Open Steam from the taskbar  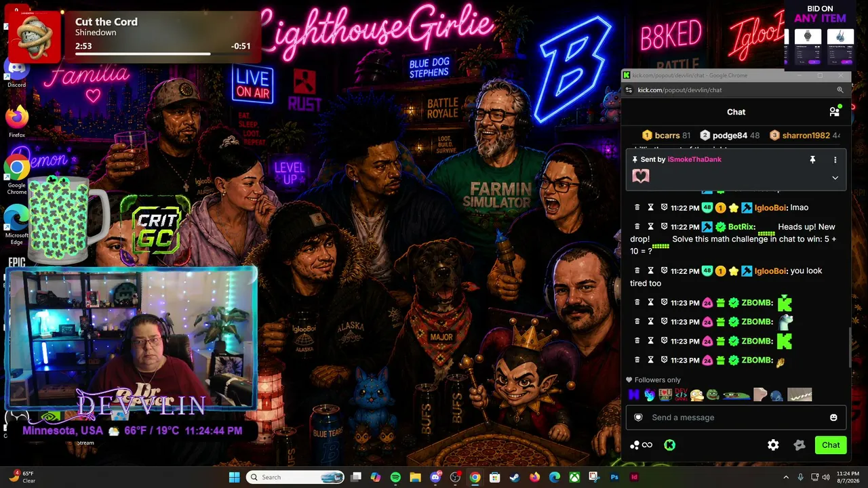pyautogui.click(x=515, y=477)
